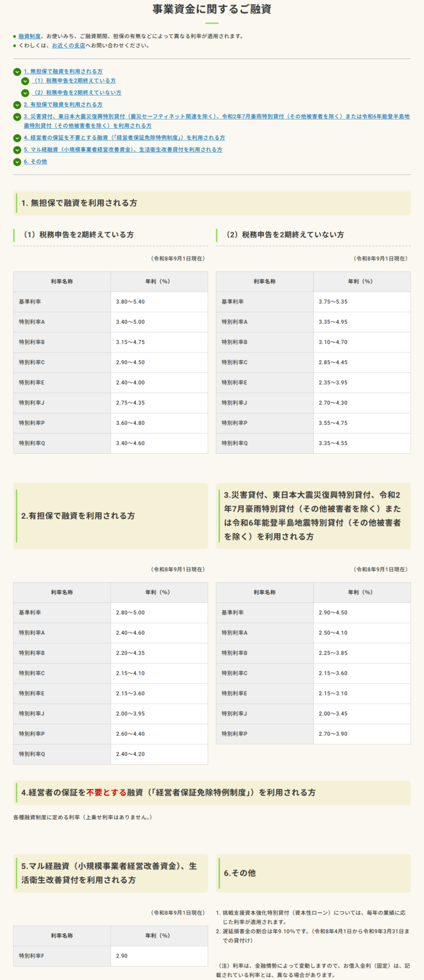
Task: Select the rate value 2.50〜4.10
Action: pyautogui.click(x=333, y=633)
